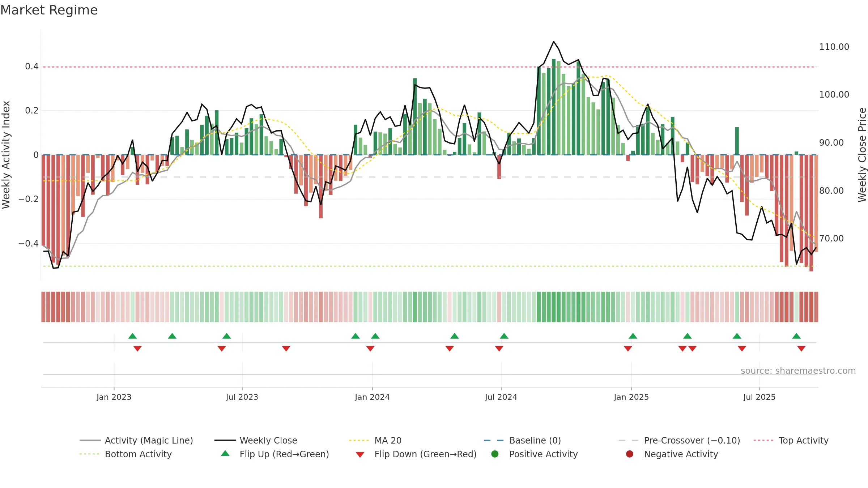
Task: Click the Positive Activity green dot icon
Action: pyautogui.click(x=495, y=454)
